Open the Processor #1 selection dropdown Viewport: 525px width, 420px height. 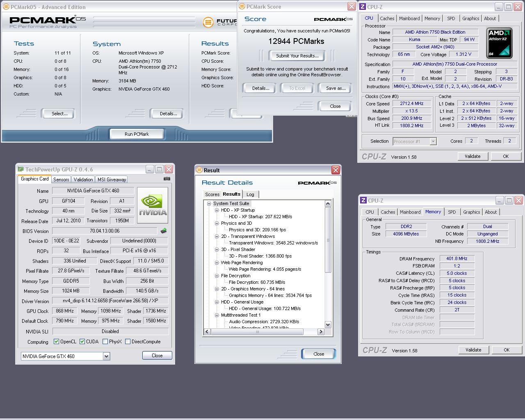click(x=433, y=141)
